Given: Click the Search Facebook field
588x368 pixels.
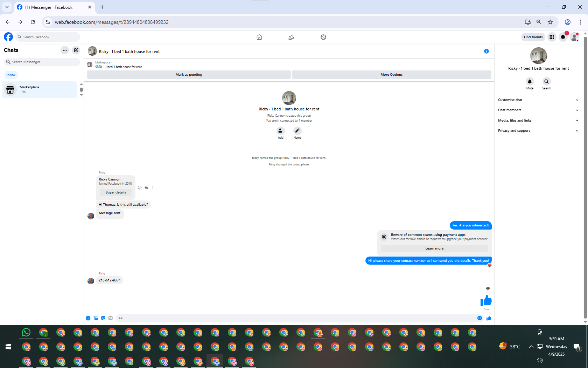Looking at the screenshot, I should (48, 37).
